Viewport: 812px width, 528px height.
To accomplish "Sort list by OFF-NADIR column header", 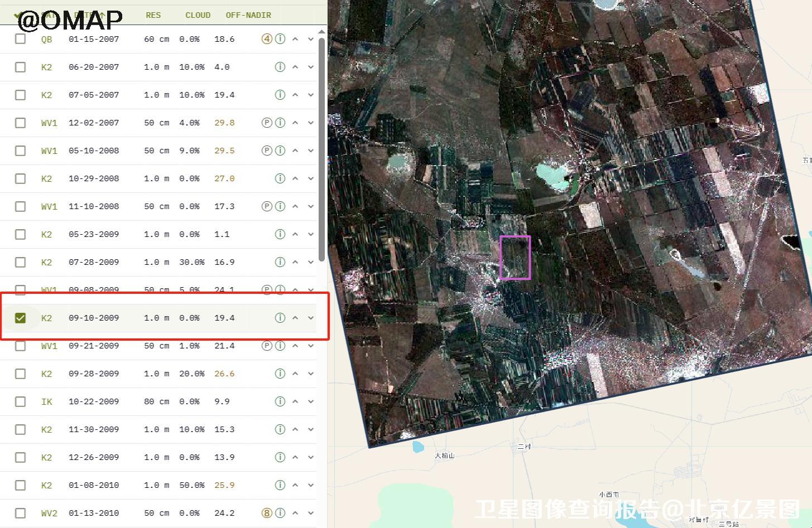I will [248, 15].
